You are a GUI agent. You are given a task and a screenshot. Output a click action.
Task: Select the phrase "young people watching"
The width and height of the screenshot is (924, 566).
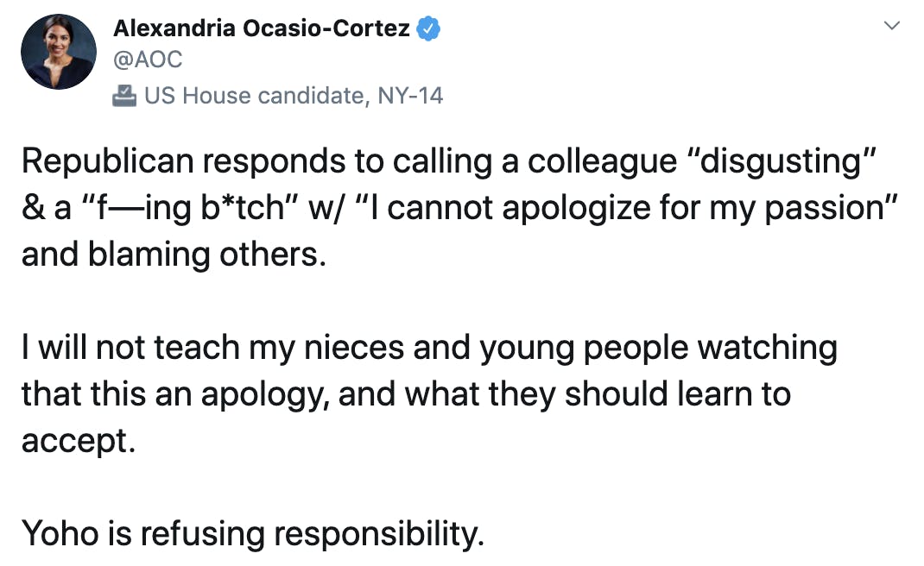[x=658, y=348]
